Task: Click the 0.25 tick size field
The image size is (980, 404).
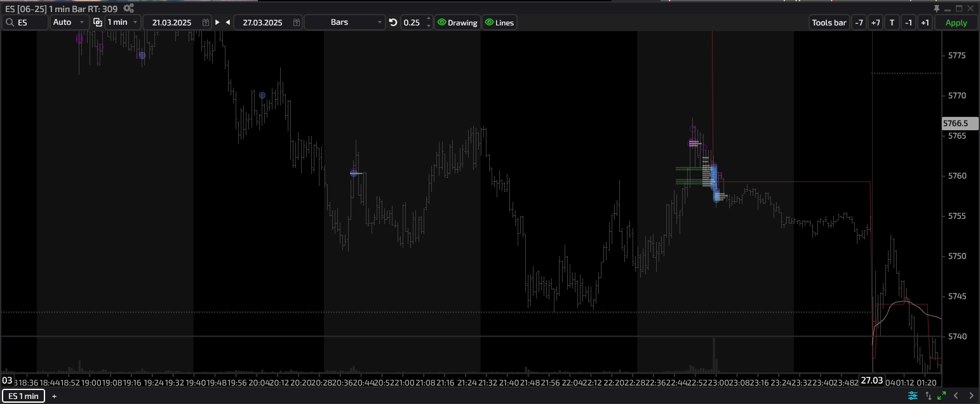Action: click(x=417, y=22)
